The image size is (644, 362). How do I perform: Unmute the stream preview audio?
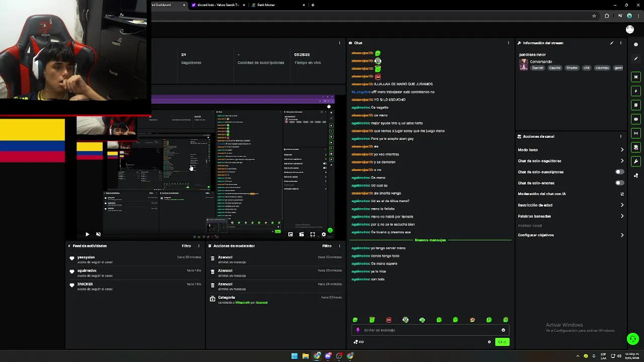click(x=98, y=234)
